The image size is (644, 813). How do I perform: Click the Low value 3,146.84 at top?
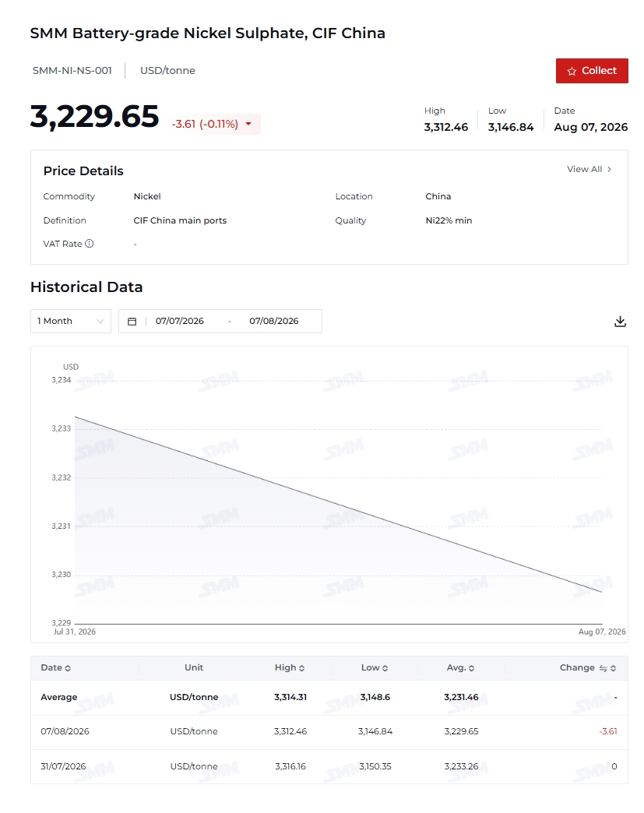tap(511, 127)
